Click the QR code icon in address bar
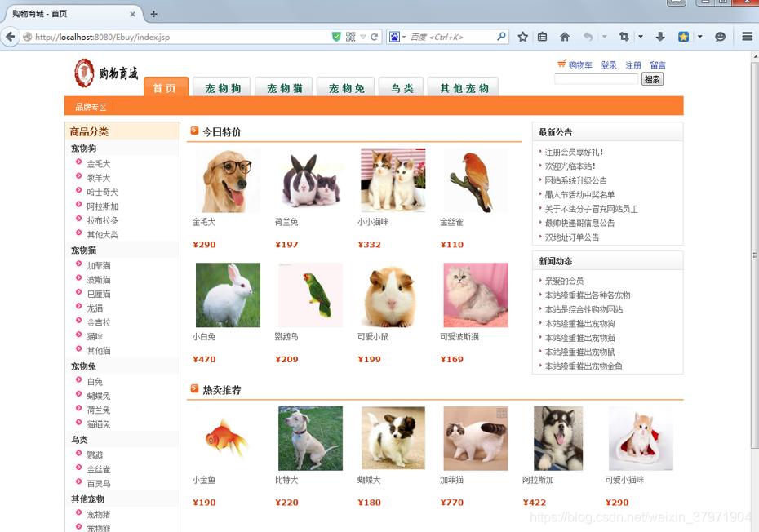 tap(350, 37)
